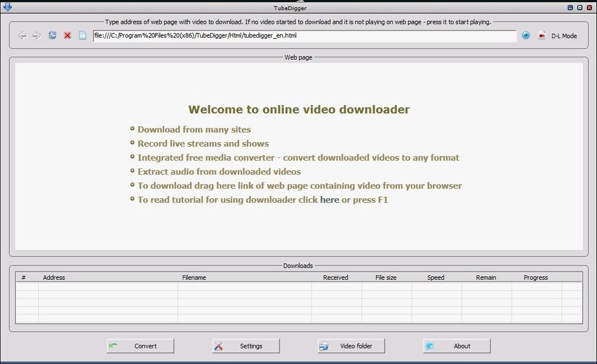Open the Settings dialog
Screen dimensions: 597x364
tap(246, 346)
